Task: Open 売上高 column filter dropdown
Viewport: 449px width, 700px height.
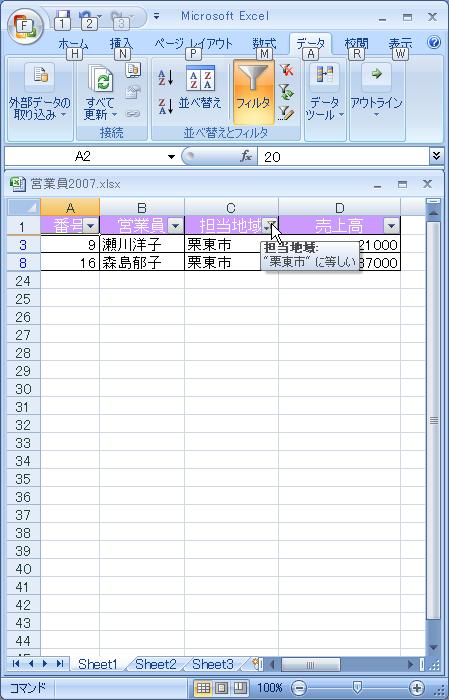Action: tap(391, 226)
